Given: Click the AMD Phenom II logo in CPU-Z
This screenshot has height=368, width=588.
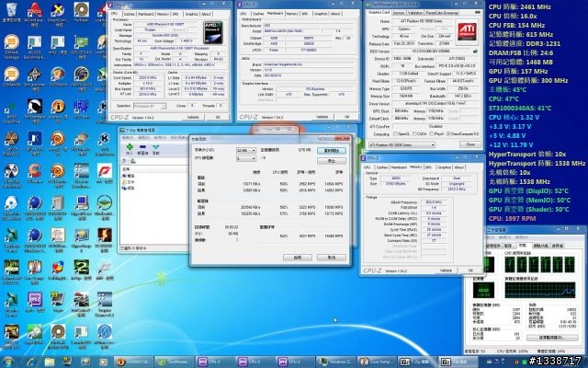Looking at the screenshot, I should point(213,32).
